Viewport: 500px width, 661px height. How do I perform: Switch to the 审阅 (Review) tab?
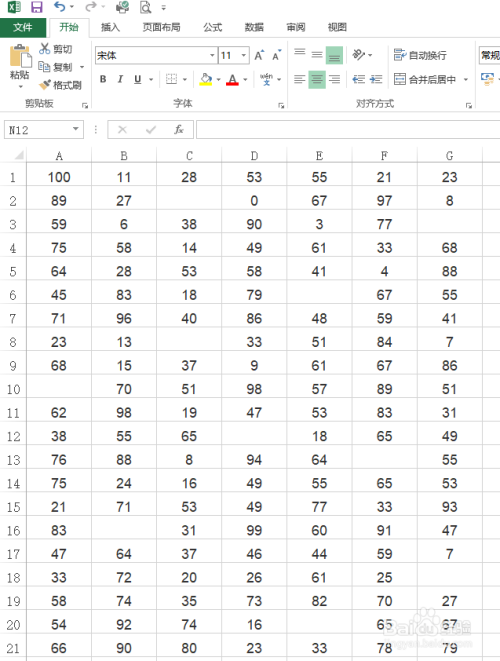pyautogui.click(x=296, y=27)
